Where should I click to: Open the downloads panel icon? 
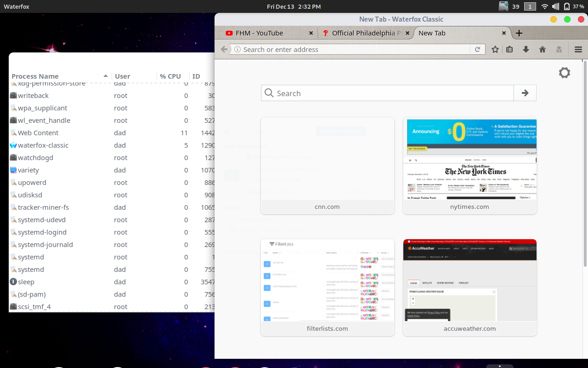(526, 49)
